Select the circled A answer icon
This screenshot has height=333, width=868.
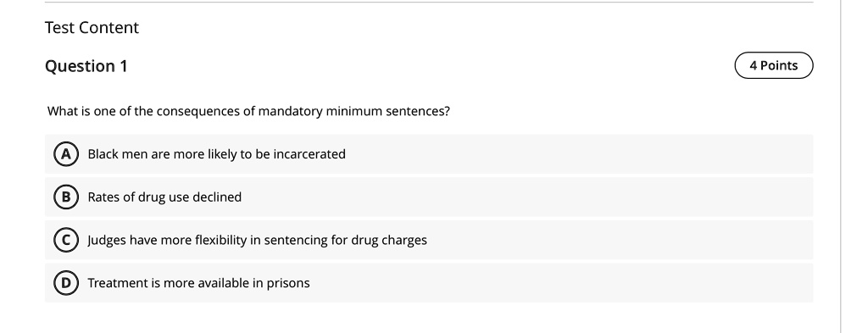[x=66, y=153]
